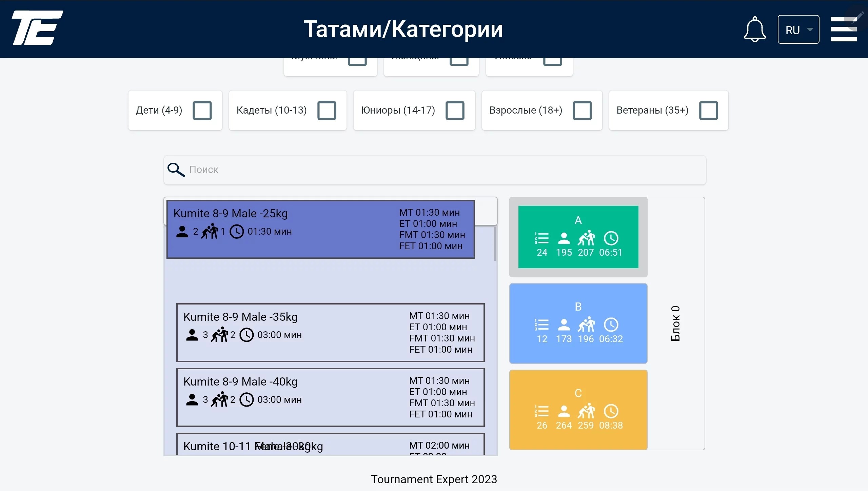Image resolution: width=868 pixels, height=491 pixels.
Task: Click the category list scrollbar
Action: 495,243
